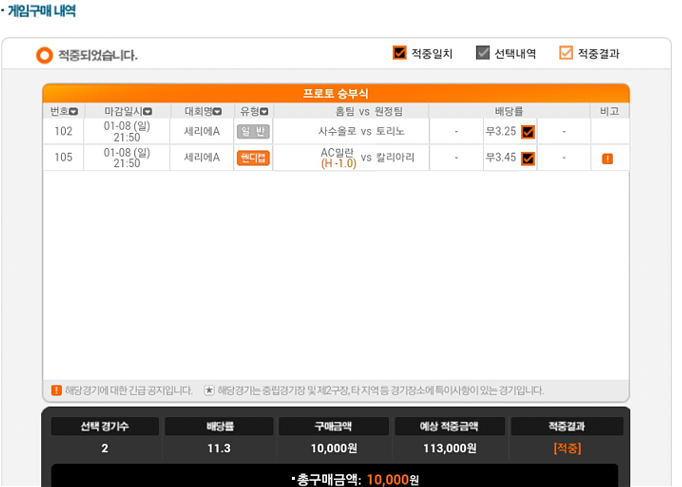Click the orange alert icon in row 105
The image size is (682, 487).
(607, 159)
